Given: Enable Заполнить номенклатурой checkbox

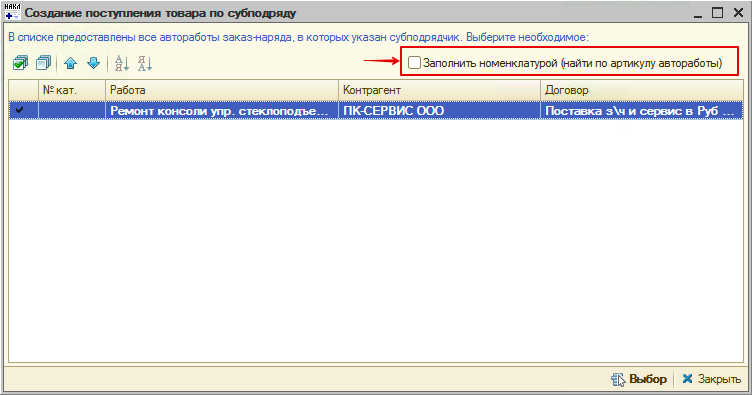Looking at the screenshot, I should pos(414,62).
